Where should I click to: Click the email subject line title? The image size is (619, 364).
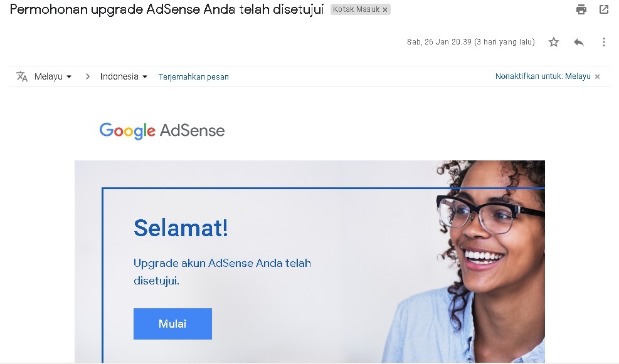(x=167, y=9)
